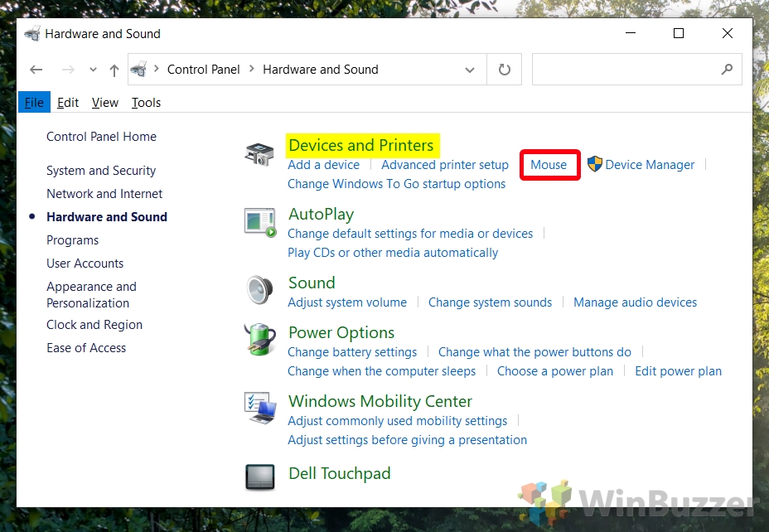The image size is (769, 532).
Task: Click Adjust commonly used mobility settings
Action: [397, 421]
